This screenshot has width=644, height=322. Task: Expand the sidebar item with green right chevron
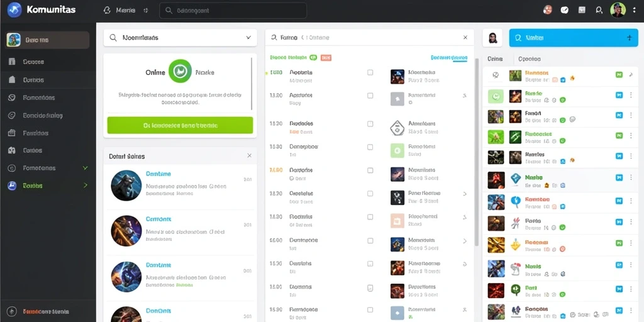click(86, 186)
